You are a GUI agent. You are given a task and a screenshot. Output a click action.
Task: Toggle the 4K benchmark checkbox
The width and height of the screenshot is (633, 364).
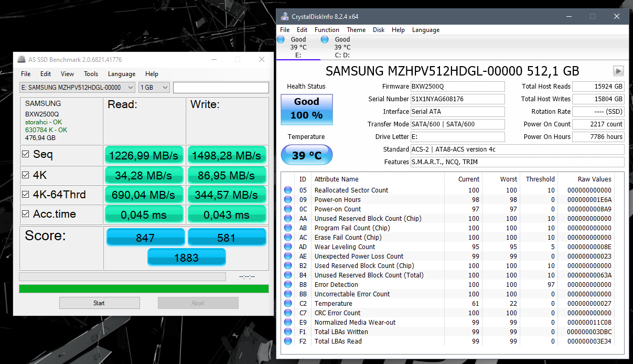point(25,175)
